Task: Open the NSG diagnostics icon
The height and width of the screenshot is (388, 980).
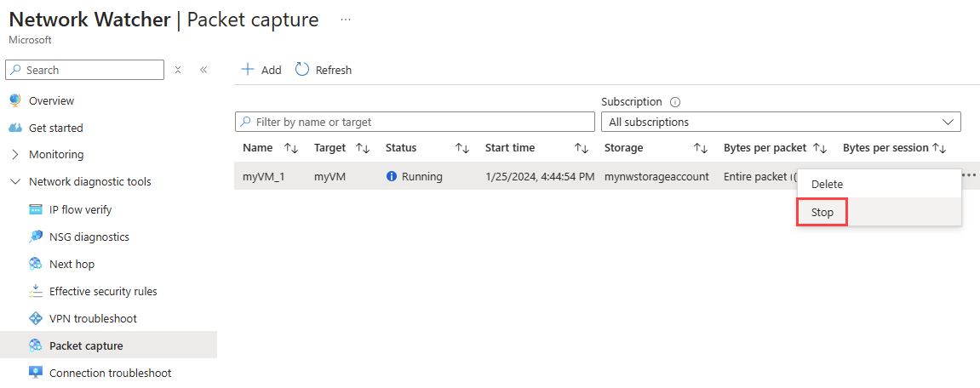Action: pyautogui.click(x=36, y=237)
